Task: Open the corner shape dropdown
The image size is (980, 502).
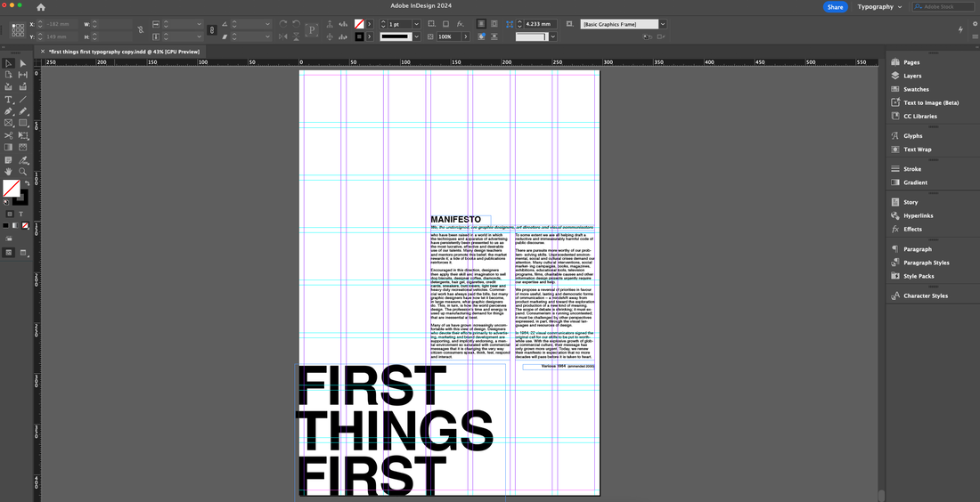Action: (552, 36)
